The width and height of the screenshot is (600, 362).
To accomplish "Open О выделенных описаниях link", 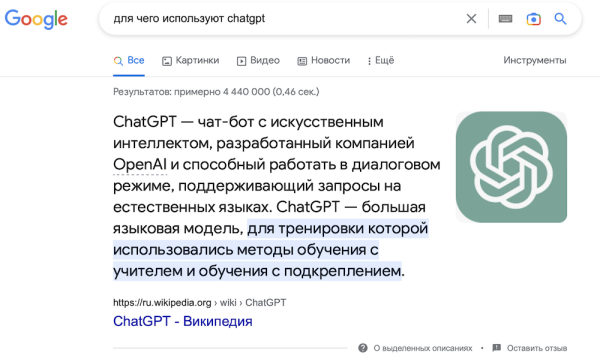I will tap(423, 348).
